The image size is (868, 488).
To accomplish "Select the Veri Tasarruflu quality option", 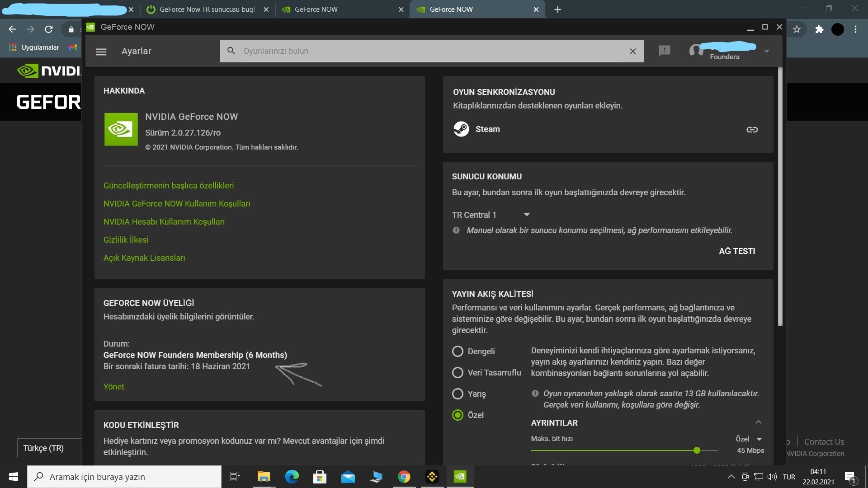I will (x=458, y=373).
